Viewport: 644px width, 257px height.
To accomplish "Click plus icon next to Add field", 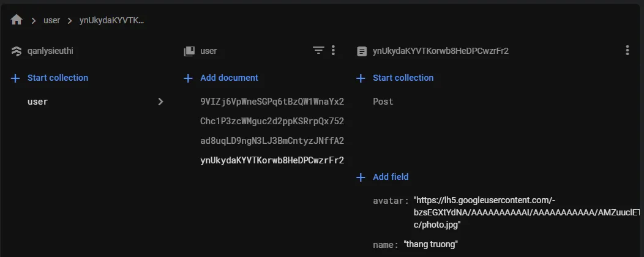I will 361,177.
